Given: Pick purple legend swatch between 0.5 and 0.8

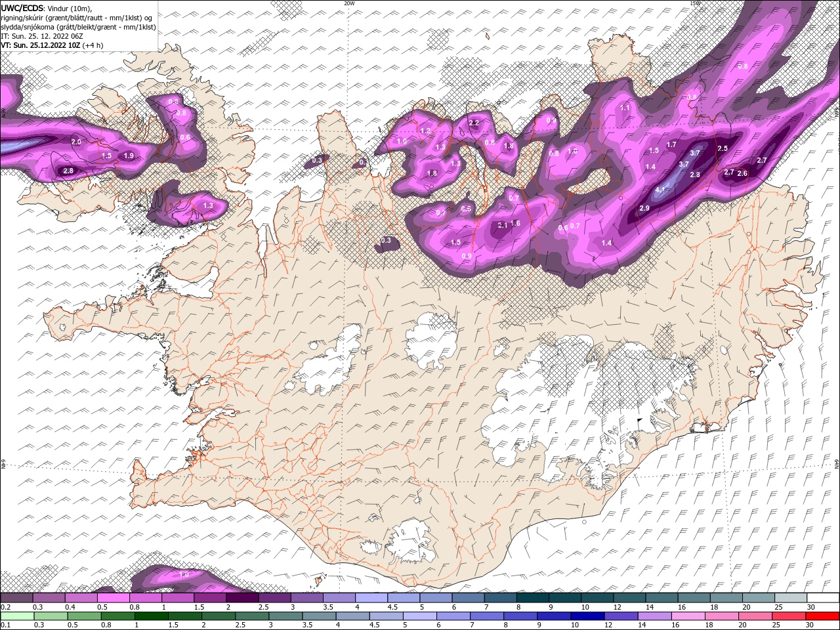Looking at the screenshot, I should tap(114, 598).
